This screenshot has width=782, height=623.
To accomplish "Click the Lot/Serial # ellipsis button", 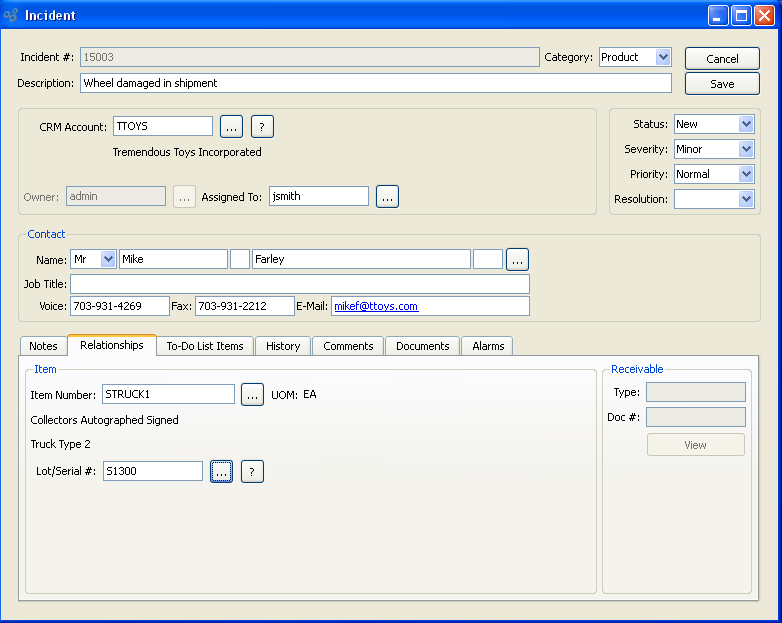I will (221, 471).
